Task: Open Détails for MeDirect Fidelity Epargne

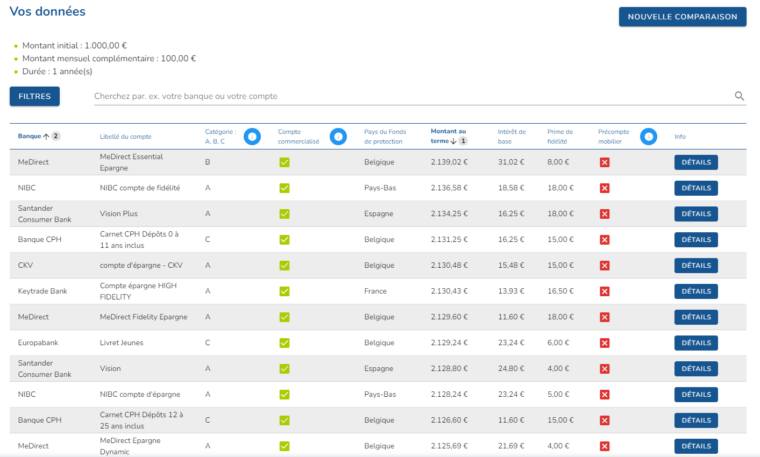Action: tap(696, 317)
